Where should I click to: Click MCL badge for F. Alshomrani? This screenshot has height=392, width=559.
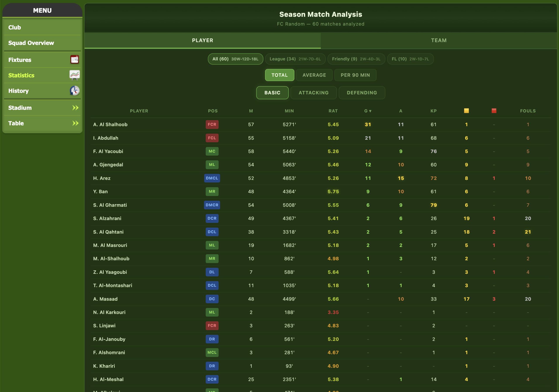(x=212, y=352)
